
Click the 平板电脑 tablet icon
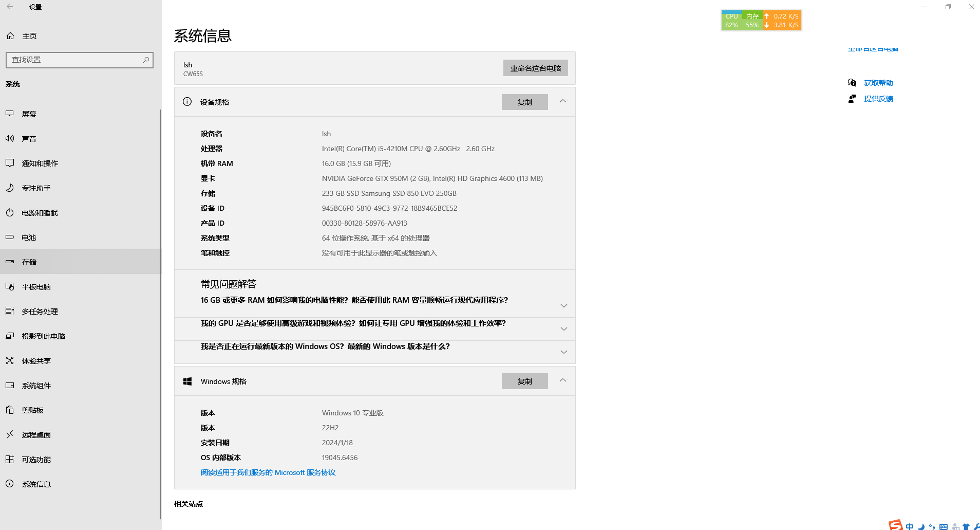tap(10, 286)
